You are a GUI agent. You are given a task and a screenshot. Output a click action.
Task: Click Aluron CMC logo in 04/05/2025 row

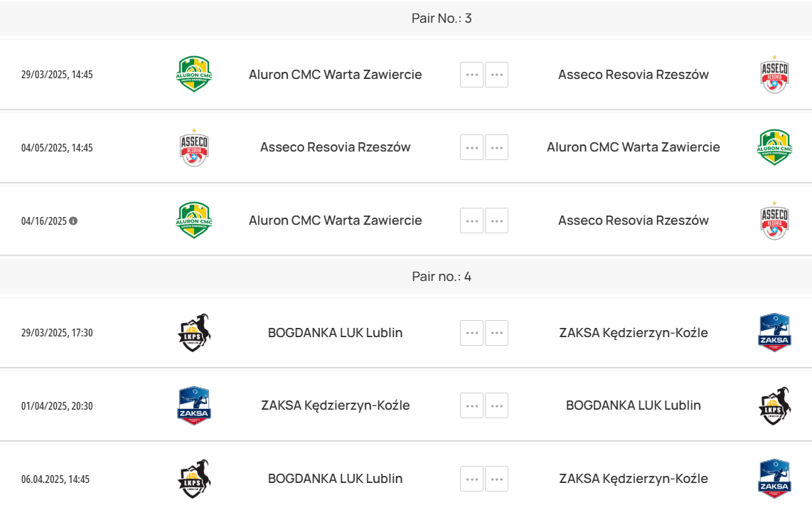coord(774,147)
